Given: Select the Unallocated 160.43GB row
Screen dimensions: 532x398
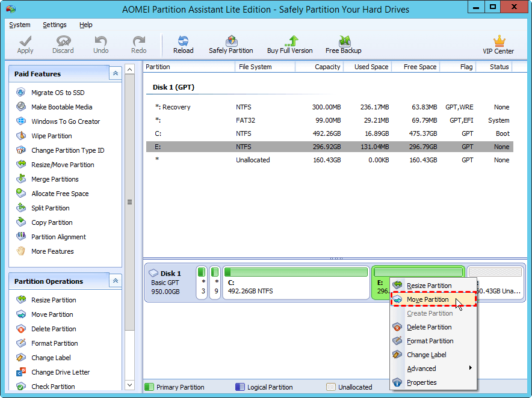Looking at the screenshot, I should click(x=330, y=160).
